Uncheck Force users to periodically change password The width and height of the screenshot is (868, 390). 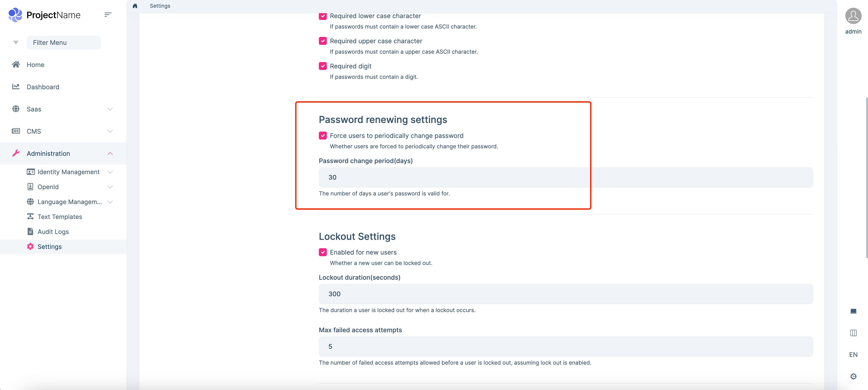pos(323,135)
